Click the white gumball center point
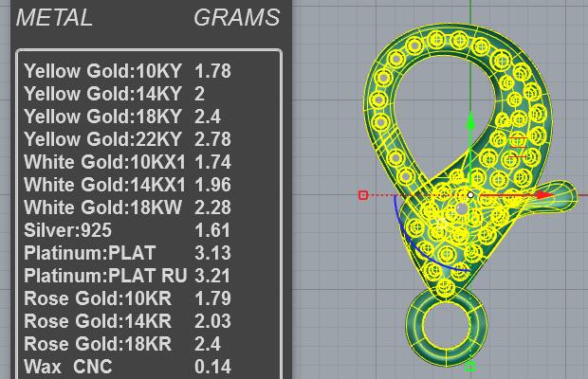 point(470,195)
